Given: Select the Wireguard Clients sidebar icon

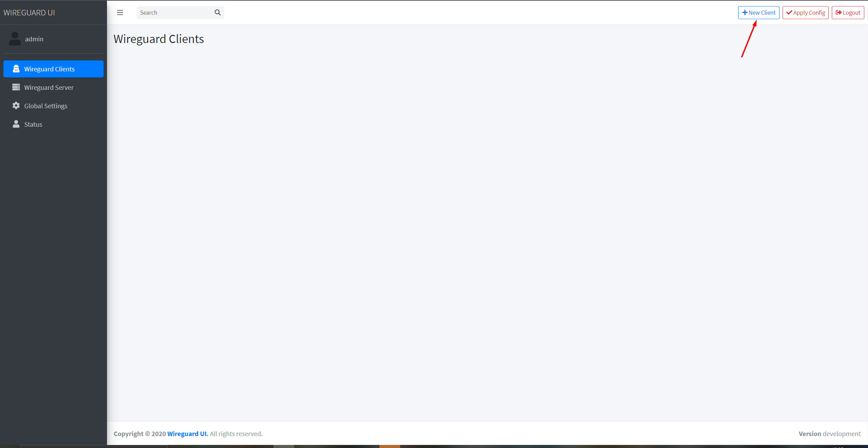Looking at the screenshot, I should (15, 69).
